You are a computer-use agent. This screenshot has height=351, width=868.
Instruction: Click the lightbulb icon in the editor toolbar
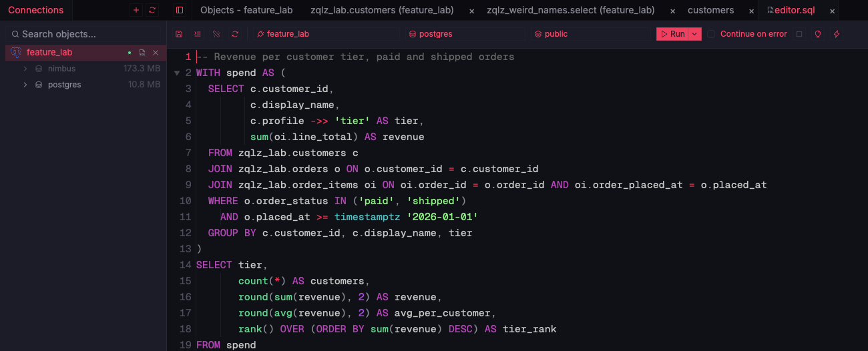818,34
